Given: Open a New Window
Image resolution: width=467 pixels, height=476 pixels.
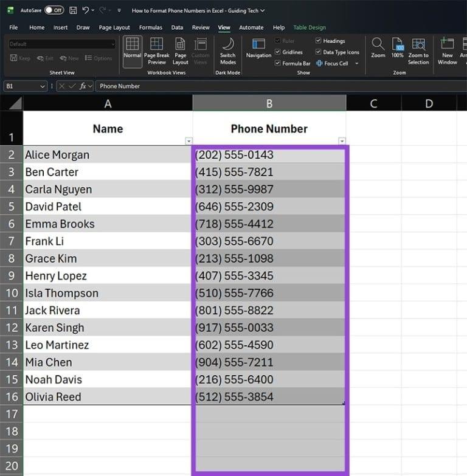Looking at the screenshot, I should 447,50.
